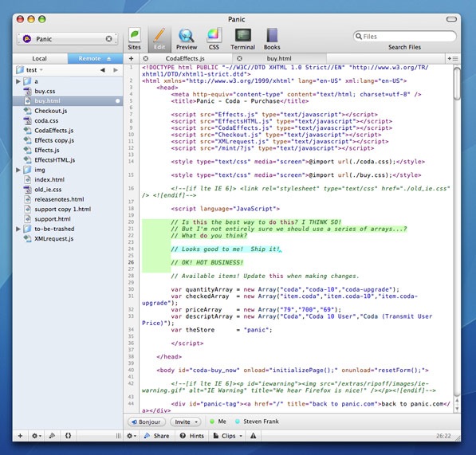476x455 pixels.
Task: Open sidebar gear action menu
Action: 36,436
